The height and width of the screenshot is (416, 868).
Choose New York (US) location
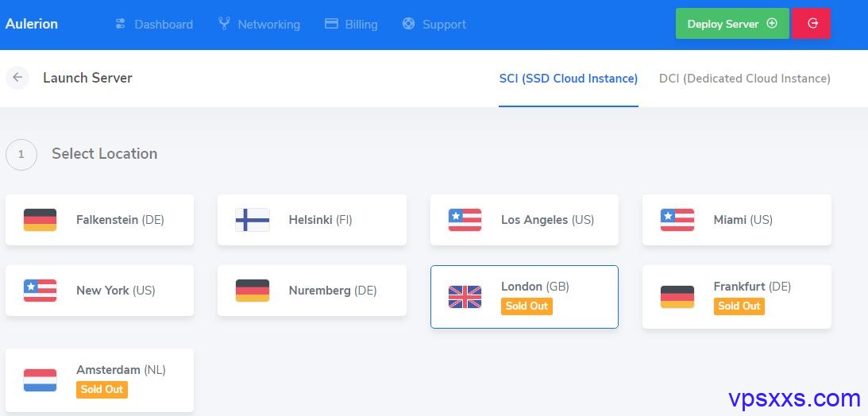tap(99, 291)
